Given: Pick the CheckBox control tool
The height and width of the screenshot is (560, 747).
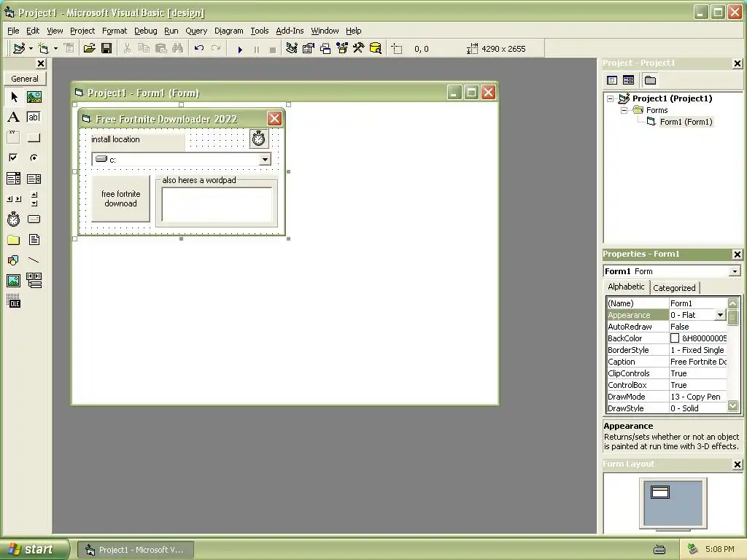Looking at the screenshot, I should coord(13,157).
